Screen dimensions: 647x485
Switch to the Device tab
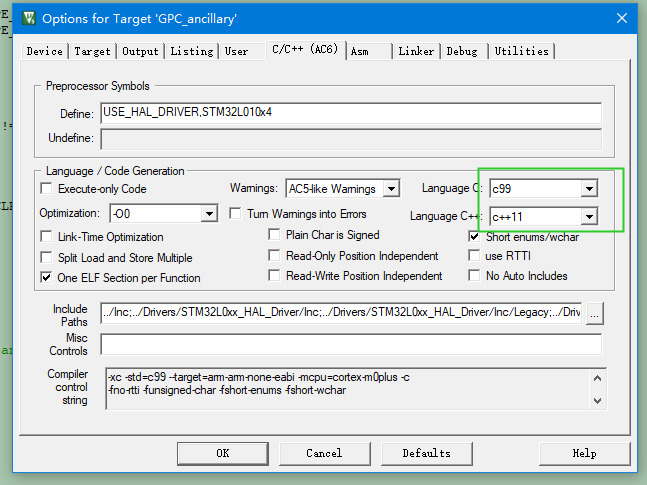pyautogui.click(x=45, y=51)
